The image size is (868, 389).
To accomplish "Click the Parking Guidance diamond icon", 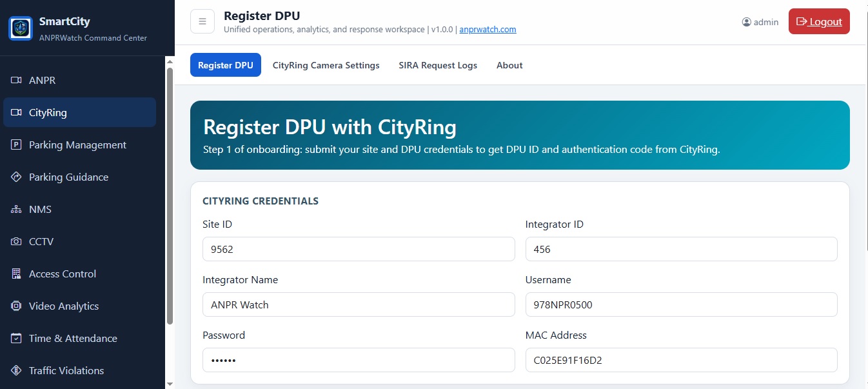I will click(x=17, y=177).
